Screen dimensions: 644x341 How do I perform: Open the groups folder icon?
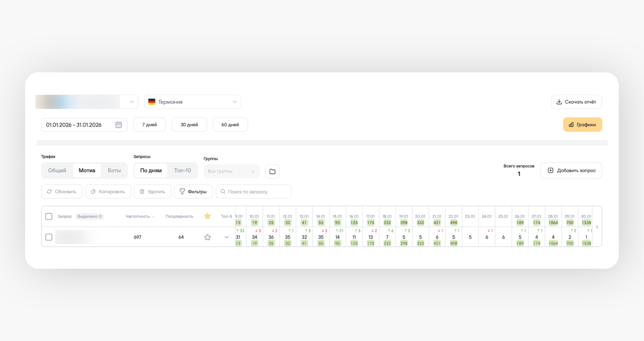pos(272,171)
